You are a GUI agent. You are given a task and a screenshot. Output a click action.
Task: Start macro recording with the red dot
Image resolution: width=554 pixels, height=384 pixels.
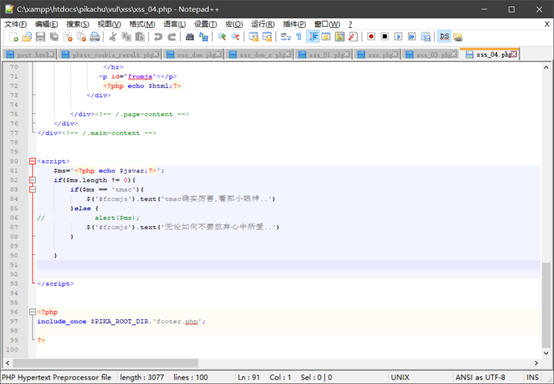click(371, 37)
